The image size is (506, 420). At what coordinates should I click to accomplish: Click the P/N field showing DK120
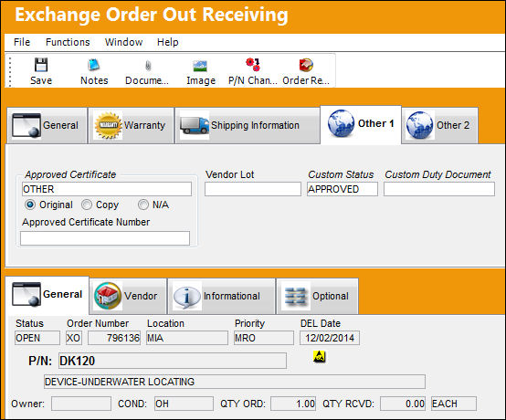click(x=173, y=361)
